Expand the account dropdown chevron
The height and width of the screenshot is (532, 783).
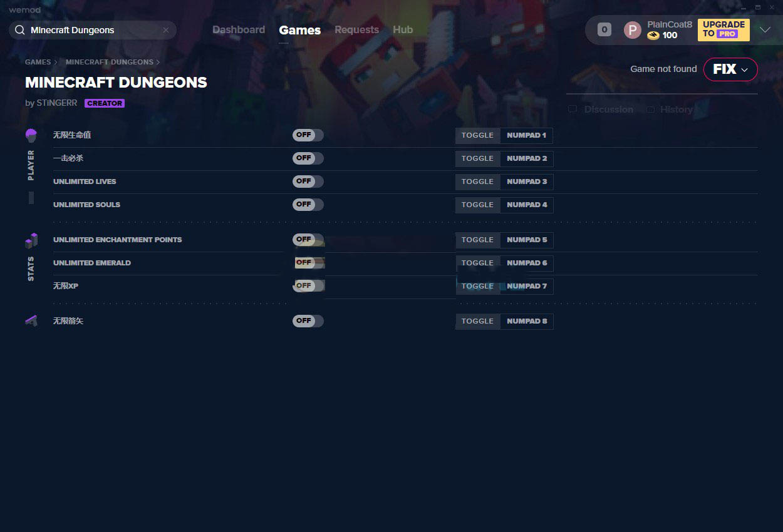pos(765,30)
